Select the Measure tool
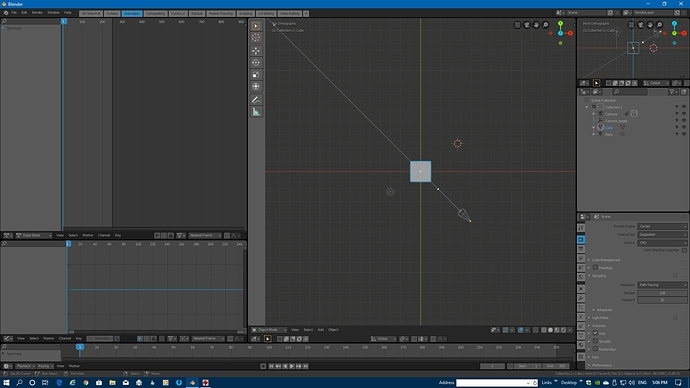The height and width of the screenshot is (388, 690). pos(256,112)
